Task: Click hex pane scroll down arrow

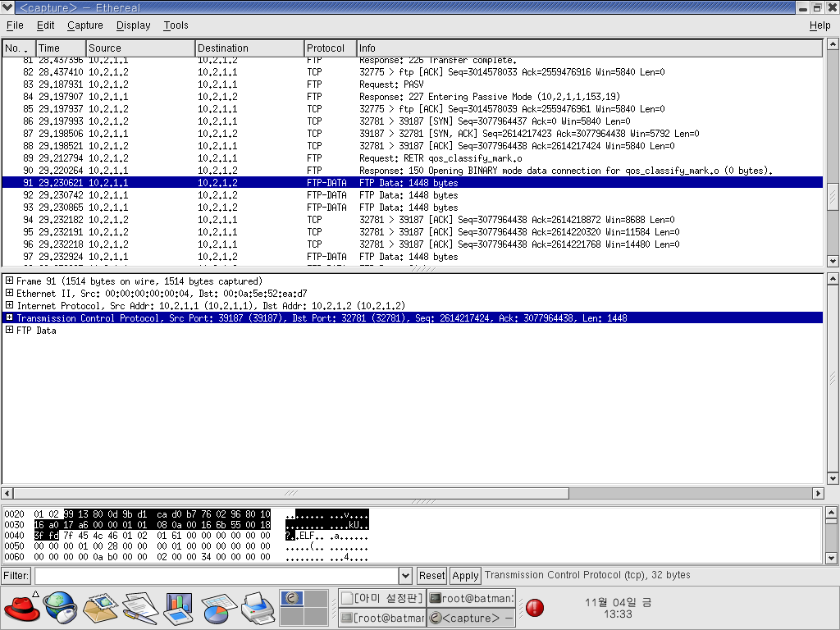Action: tap(832, 558)
